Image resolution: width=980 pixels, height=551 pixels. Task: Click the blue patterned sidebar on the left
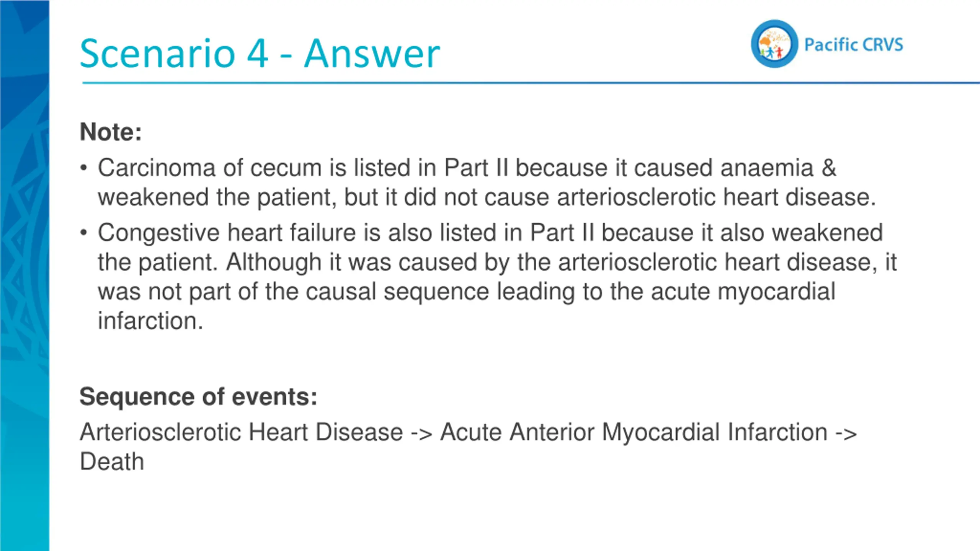coord(24,275)
